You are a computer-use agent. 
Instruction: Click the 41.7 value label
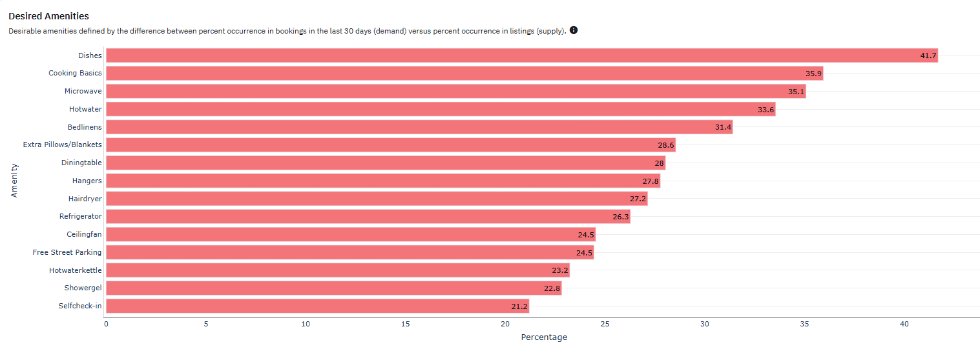click(928, 56)
